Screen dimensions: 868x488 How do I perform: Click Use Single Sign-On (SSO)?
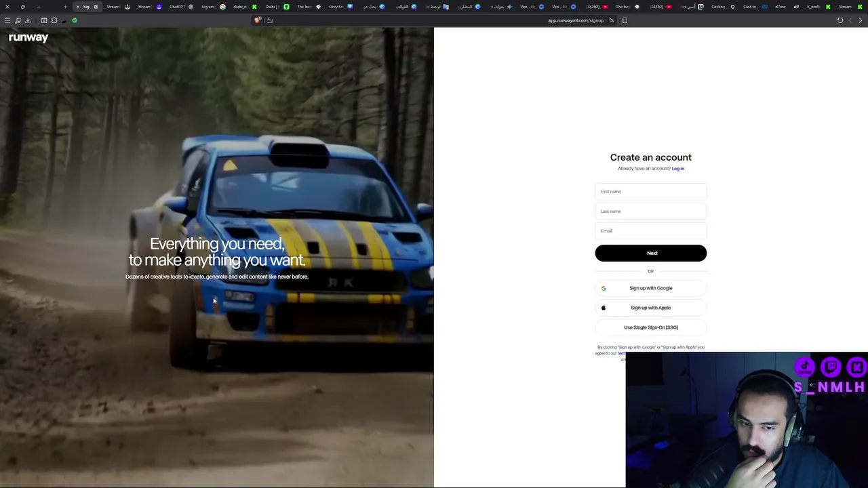point(651,327)
